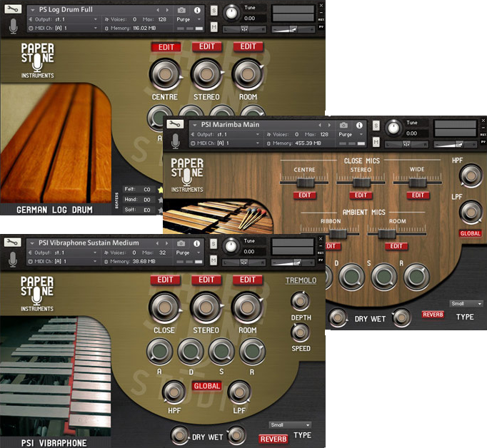
Task: Open reverb TYPE Small dropdown on Vibraphone
Action: tap(290, 424)
